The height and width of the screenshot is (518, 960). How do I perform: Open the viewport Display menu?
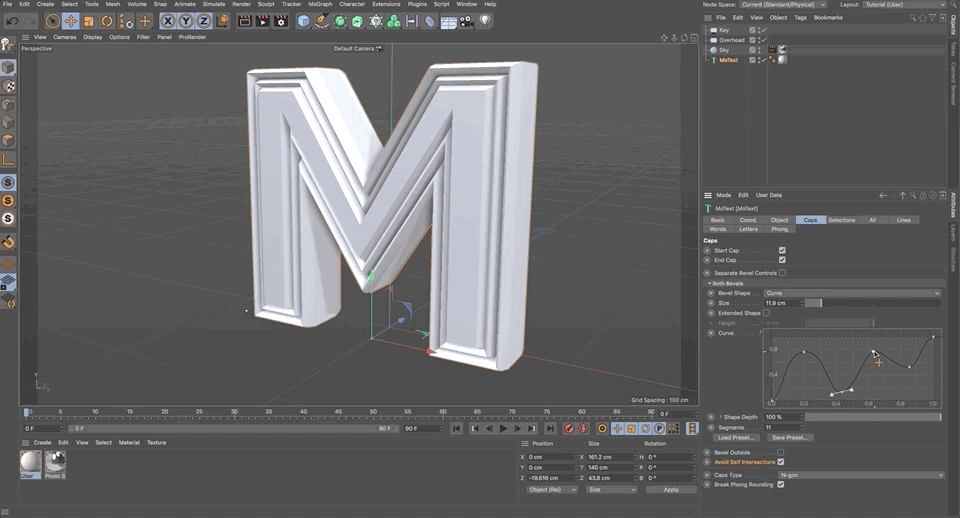92,37
